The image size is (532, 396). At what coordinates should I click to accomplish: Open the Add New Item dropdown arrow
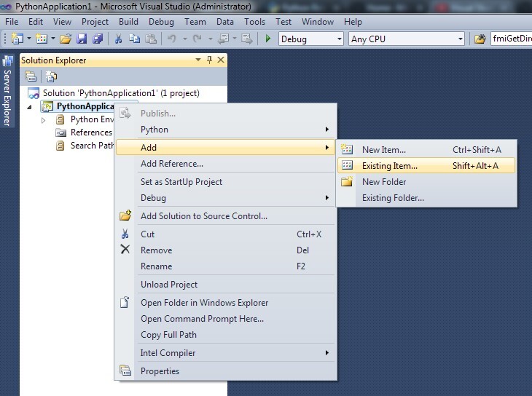pyautogui.click(x=53, y=39)
